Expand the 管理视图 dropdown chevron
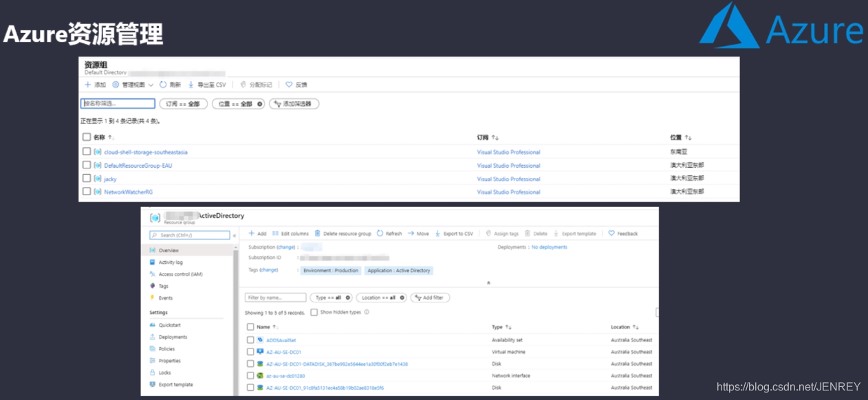868x400 pixels. pos(151,85)
